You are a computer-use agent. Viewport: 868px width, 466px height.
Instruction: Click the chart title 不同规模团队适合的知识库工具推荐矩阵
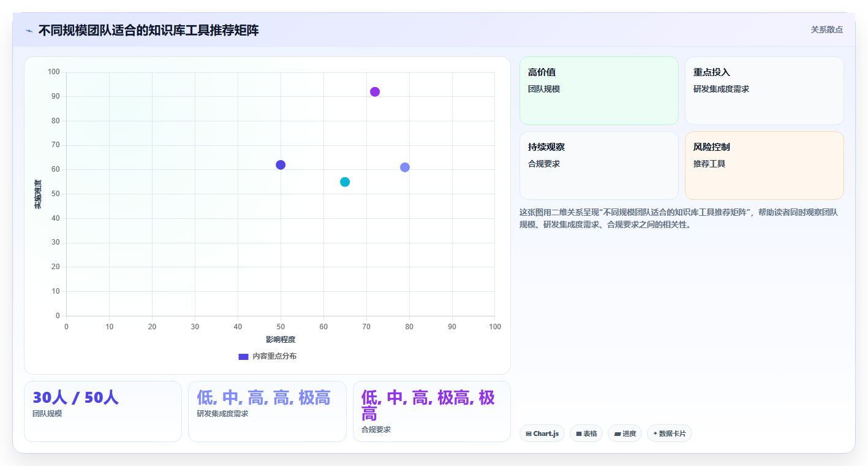tap(148, 30)
